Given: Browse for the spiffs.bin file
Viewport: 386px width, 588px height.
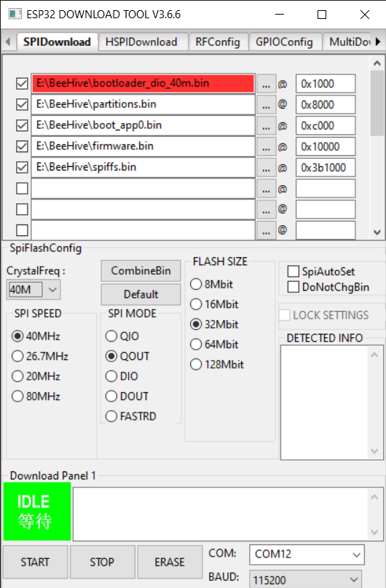Looking at the screenshot, I should tap(266, 168).
